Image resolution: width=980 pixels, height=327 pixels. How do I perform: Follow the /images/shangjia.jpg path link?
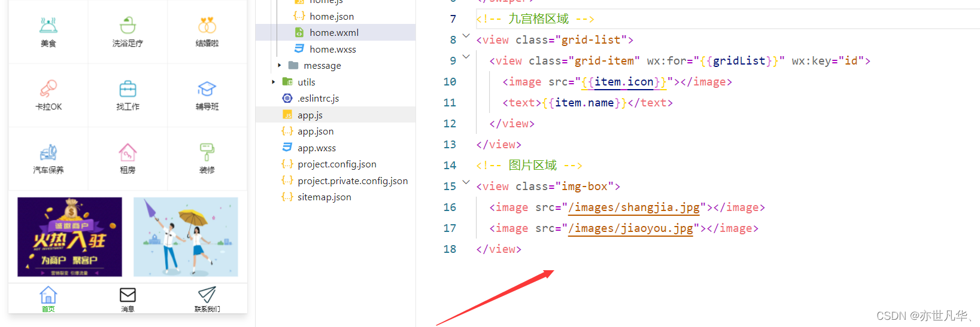(x=634, y=207)
